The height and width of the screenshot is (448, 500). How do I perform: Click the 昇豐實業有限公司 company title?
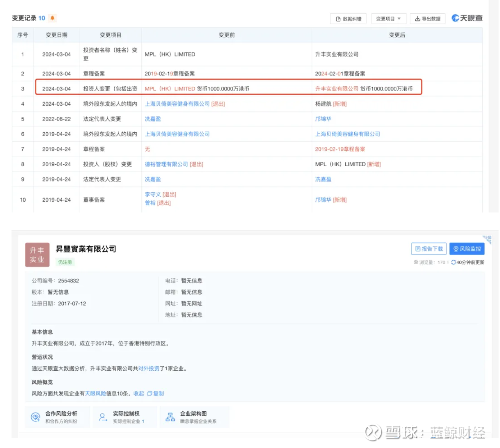click(x=86, y=249)
